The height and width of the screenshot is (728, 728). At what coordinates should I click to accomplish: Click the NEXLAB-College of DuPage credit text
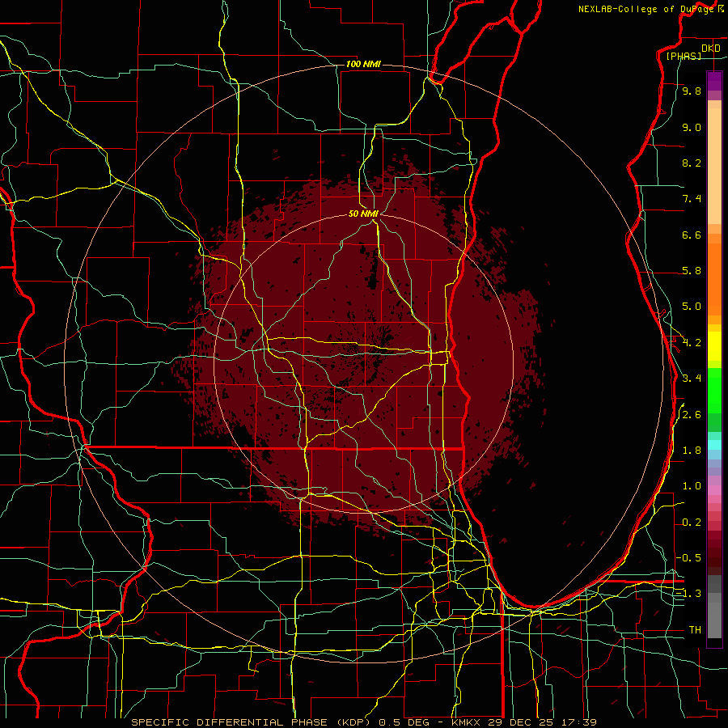coord(646,9)
